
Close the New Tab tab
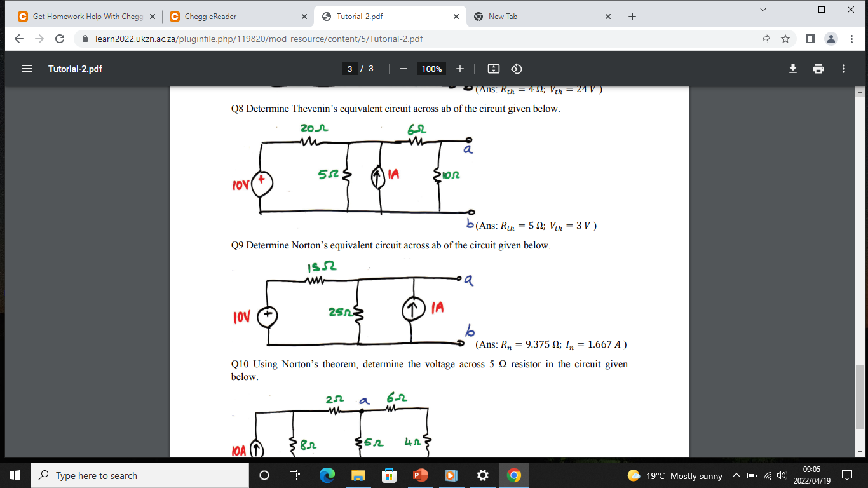coord(608,17)
